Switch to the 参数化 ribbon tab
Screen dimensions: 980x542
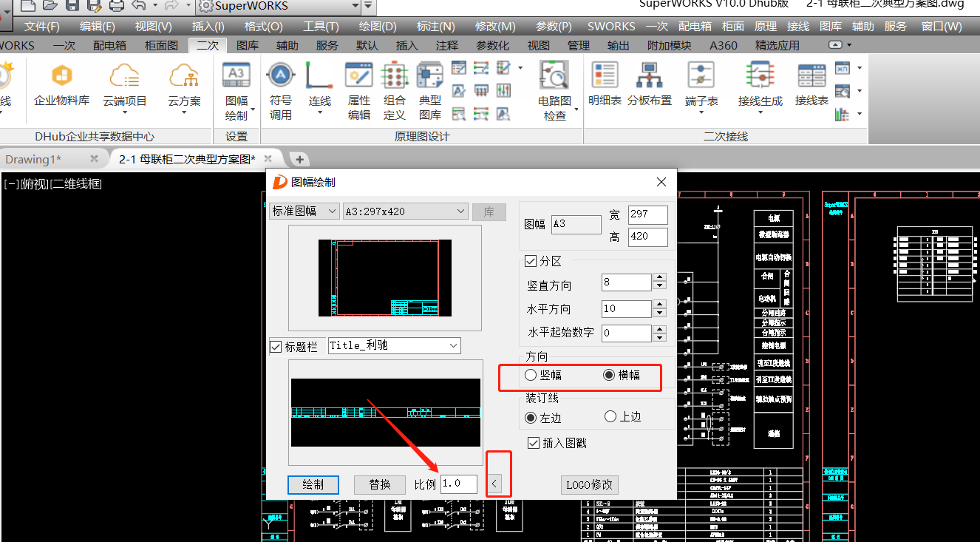(x=492, y=46)
